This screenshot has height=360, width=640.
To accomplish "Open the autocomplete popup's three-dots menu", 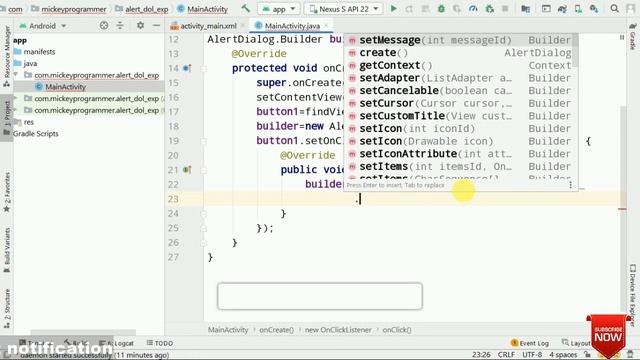I will coord(570,185).
